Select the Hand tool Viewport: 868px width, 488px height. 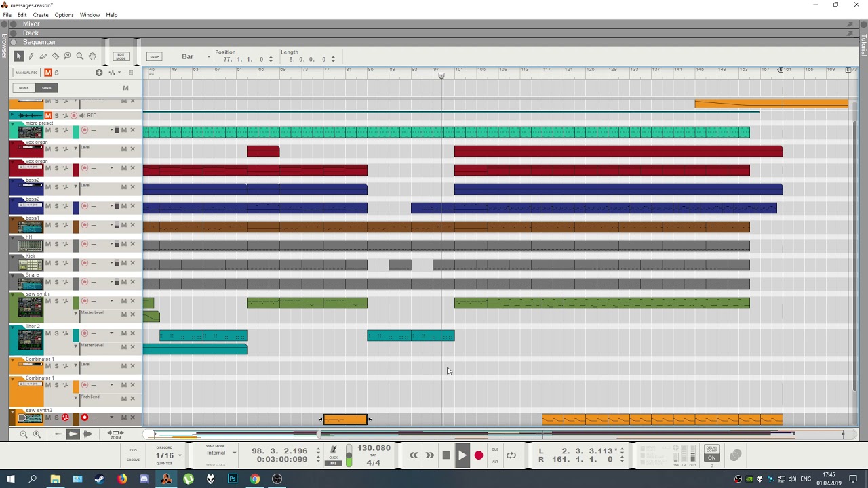[92, 56]
